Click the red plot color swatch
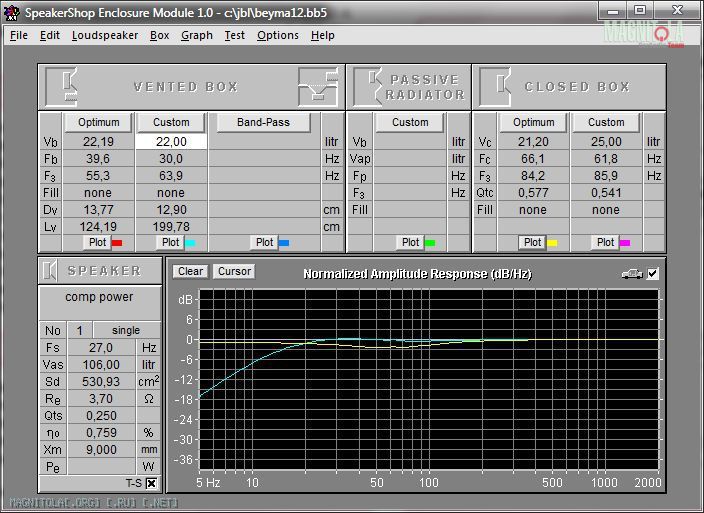Image resolution: width=704 pixels, height=513 pixels. [117, 243]
